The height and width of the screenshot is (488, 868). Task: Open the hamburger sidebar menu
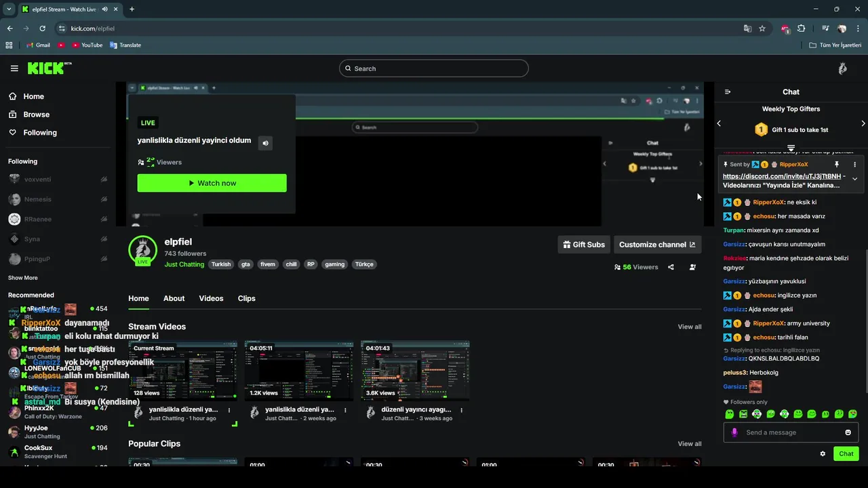(14, 68)
